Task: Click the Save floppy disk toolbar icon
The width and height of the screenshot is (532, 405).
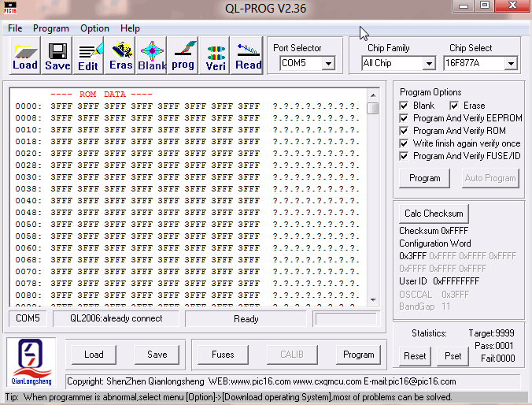Action: click(57, 56)
